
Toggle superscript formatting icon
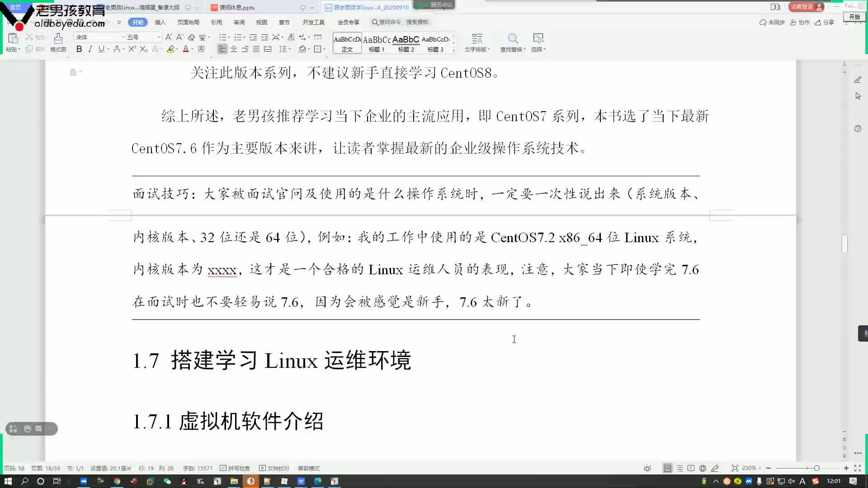coord(132,49)
